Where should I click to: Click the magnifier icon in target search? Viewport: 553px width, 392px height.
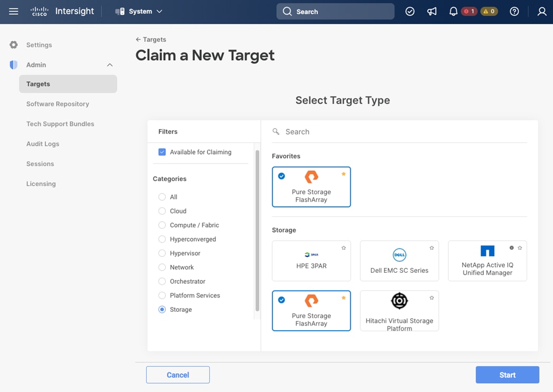[x=276, y=131]
